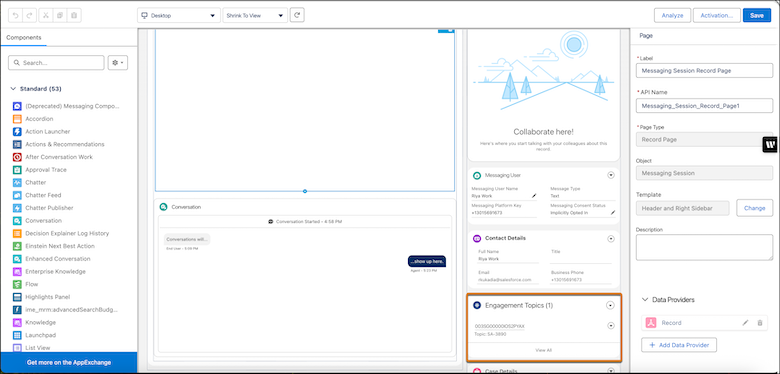Open the engagement topic record row dropdown
Image resolution: width=780 pixels, height=374 pixels.
point(611,326)
